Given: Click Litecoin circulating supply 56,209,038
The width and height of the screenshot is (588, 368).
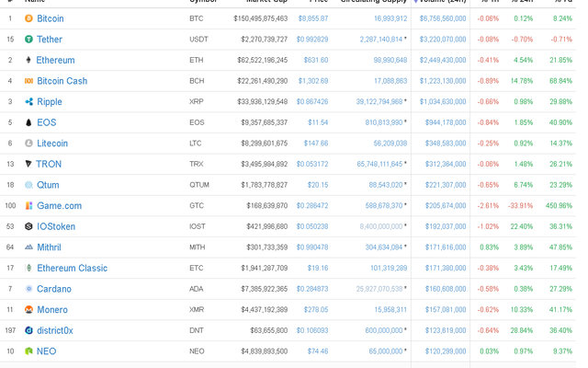Looking at the screenshot, I should point(390,144).
